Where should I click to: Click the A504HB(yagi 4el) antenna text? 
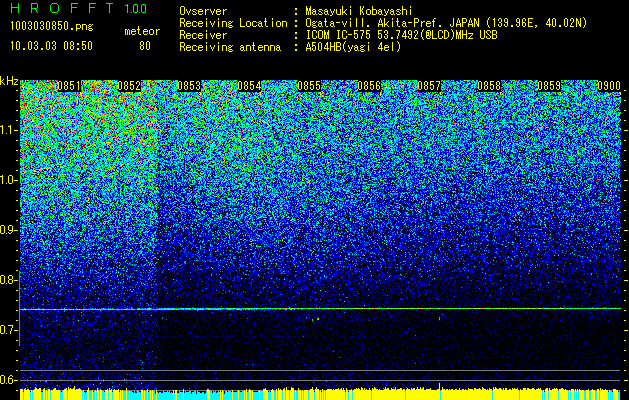(353, 47)
